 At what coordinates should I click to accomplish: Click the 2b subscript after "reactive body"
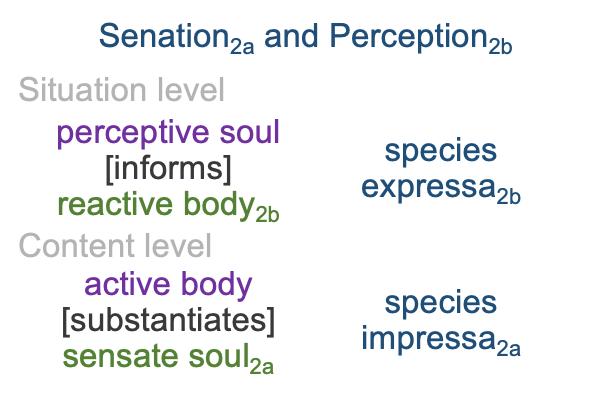[267, 212]
